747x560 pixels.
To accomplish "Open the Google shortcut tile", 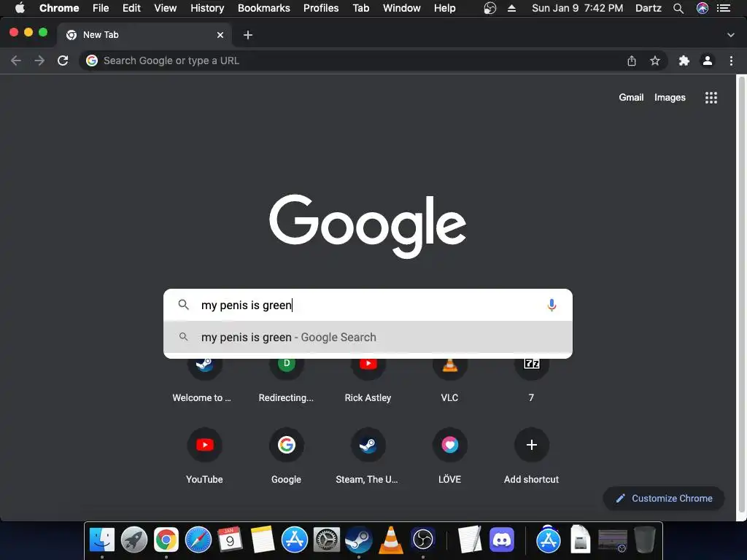I will [286, 455].
